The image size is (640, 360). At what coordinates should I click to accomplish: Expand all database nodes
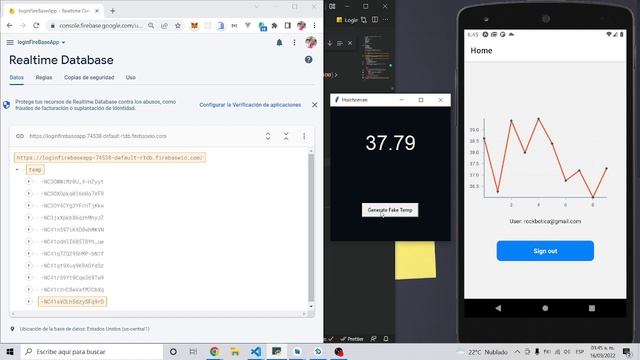(x=268, y=136)
